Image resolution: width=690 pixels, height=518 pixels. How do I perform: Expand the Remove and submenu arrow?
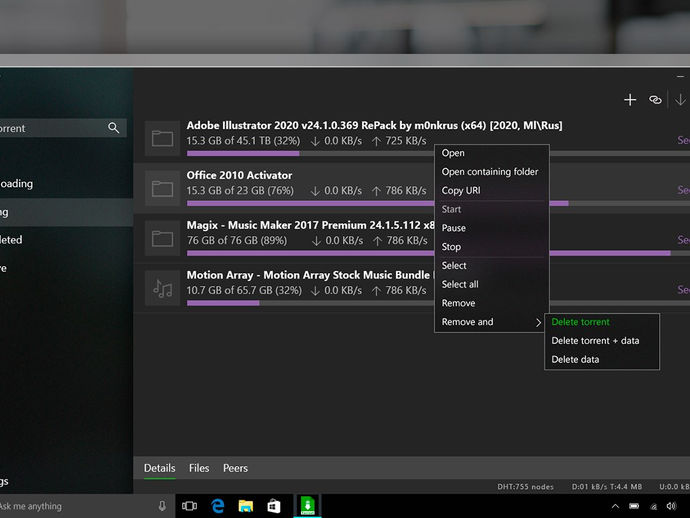tap(538, 323)
